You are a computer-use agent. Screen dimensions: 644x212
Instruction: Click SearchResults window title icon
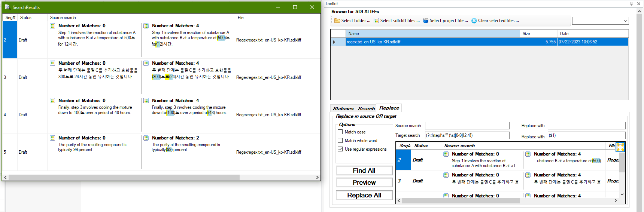click(x=7, y=7)
